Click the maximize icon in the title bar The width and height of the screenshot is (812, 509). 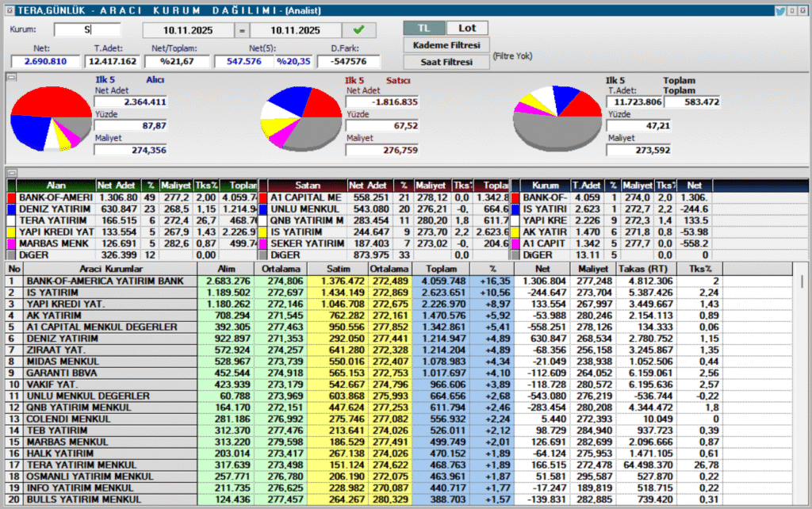(x=792, y=10)
